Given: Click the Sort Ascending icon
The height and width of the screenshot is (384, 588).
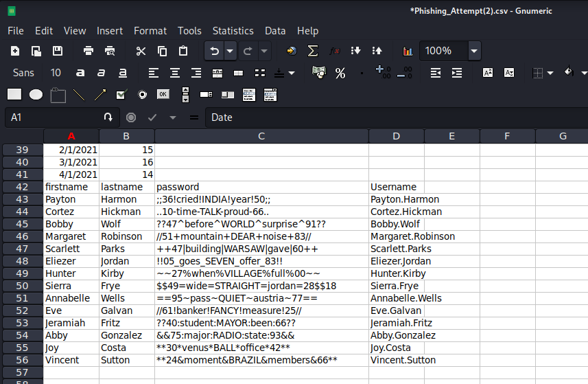Looking at the screenshot, I should [356, 51].
